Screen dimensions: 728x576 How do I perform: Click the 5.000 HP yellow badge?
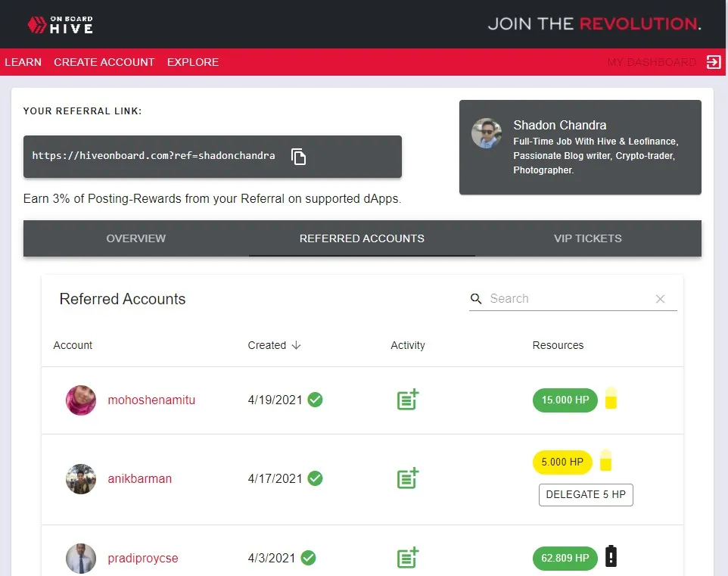[562, 462]
